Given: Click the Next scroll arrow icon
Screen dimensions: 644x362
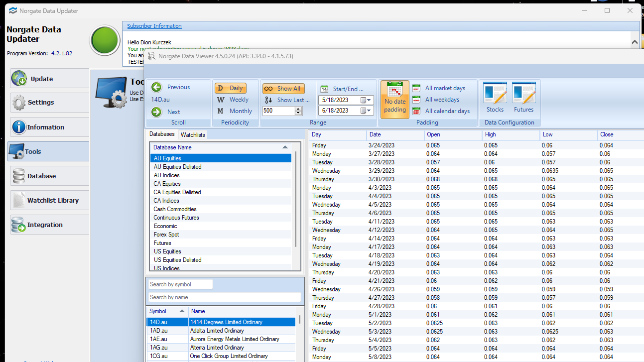Looking at the screenshot, I should point(157,112).
